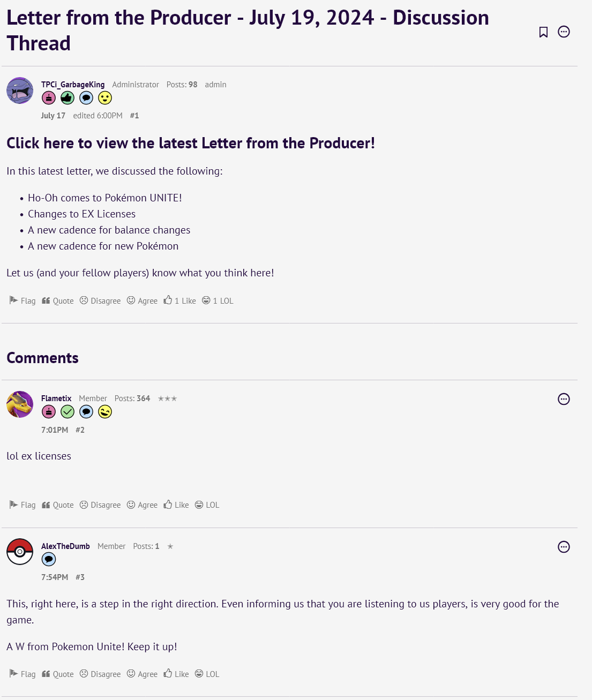Open Flametix's profile avatar
592x700 pixels.
[20, 404]
